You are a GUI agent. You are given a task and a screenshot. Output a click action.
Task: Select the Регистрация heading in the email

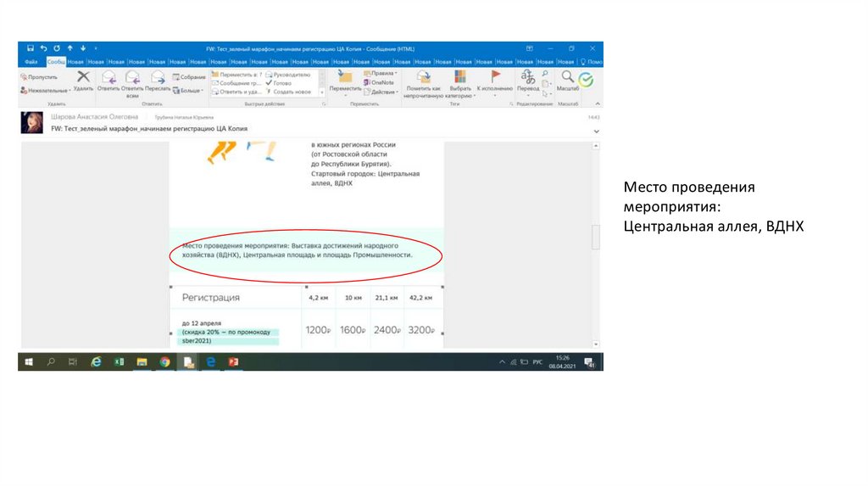coord(211,298)
